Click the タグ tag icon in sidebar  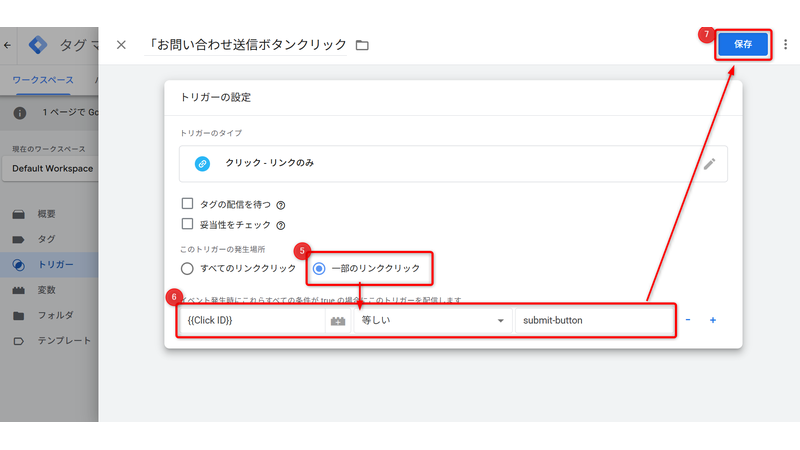18,239
